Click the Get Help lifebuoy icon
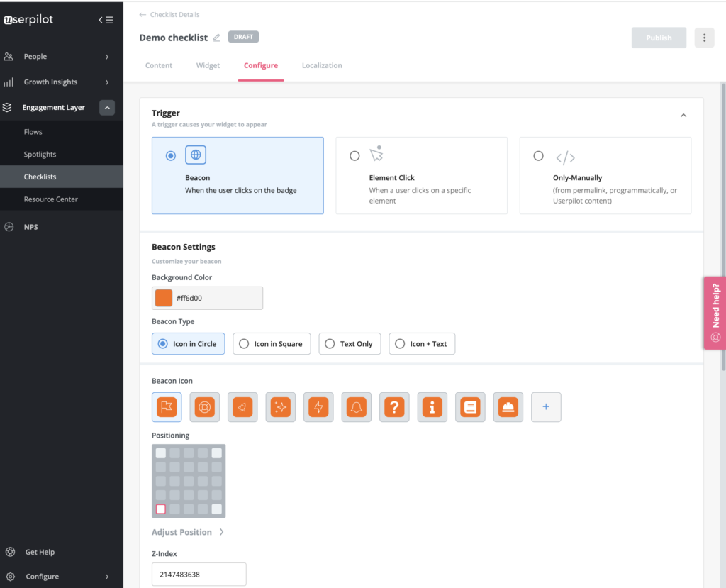 (10, 552)
